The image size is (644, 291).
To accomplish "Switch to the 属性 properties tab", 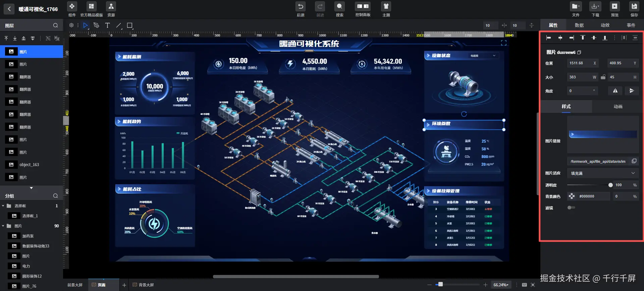I will click(x=553, y=25).
